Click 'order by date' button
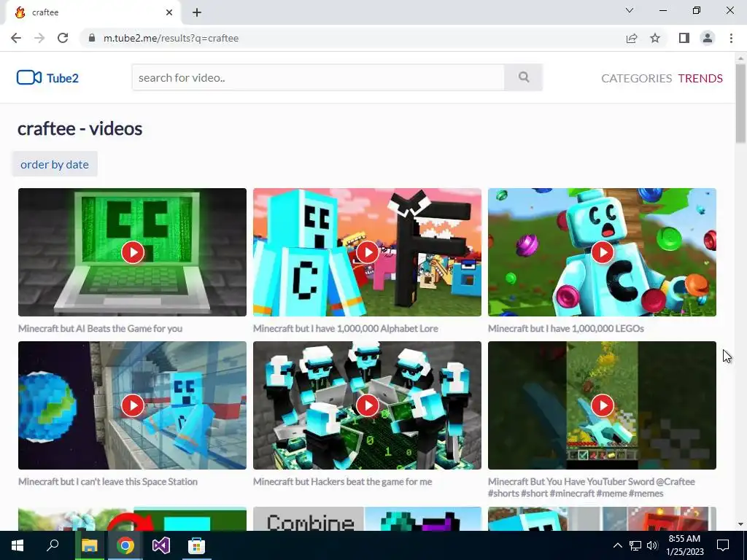747x560 pixels. [54, 164]
